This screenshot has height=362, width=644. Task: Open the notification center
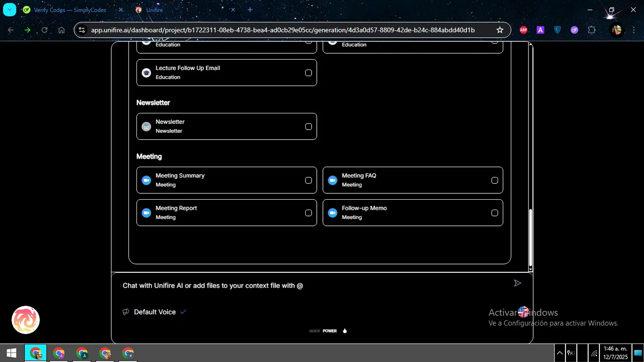[638, 353]
